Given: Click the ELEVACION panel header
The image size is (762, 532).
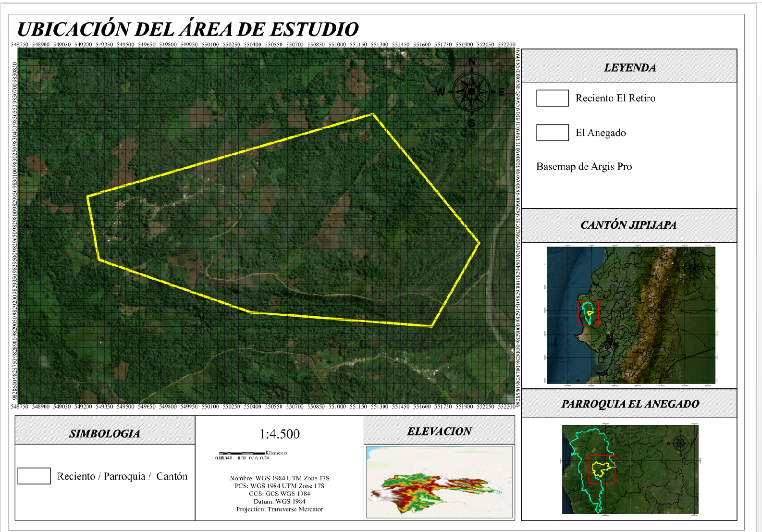Looking at the screenshot, I should (x=439, y=431).
